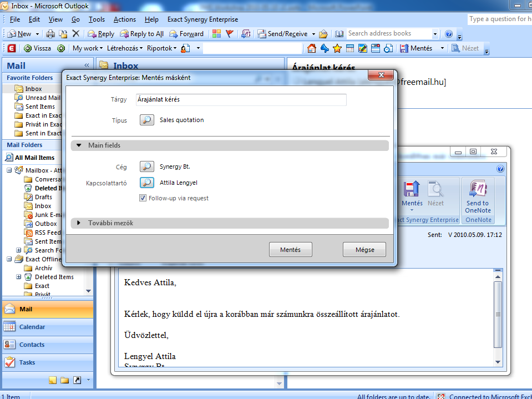Open the Riportok dropdown menu

click(x=162, y=48)
